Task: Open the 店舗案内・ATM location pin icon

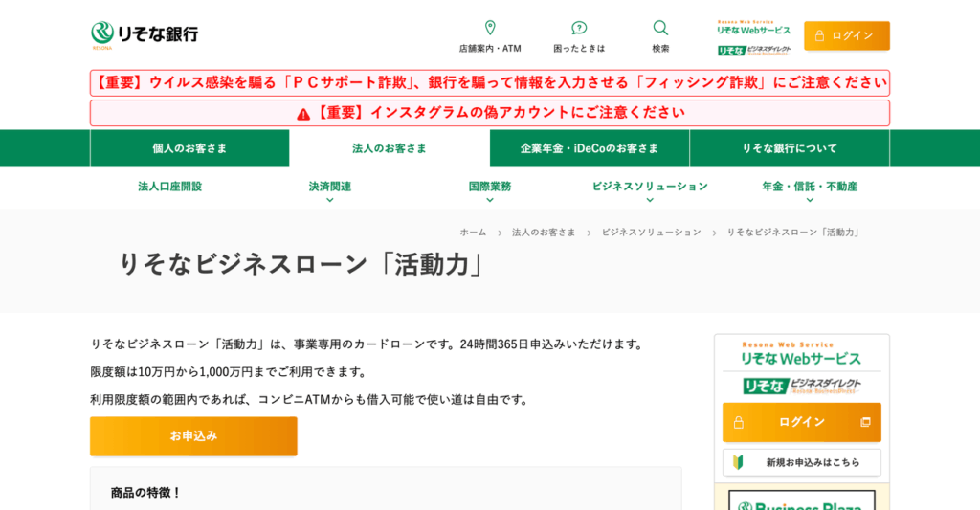Action: click(x=490, y=28)
